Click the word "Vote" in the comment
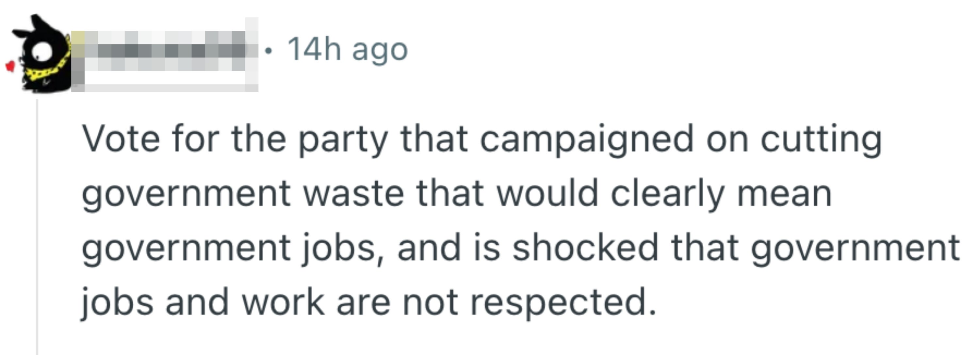 [121, 139]
